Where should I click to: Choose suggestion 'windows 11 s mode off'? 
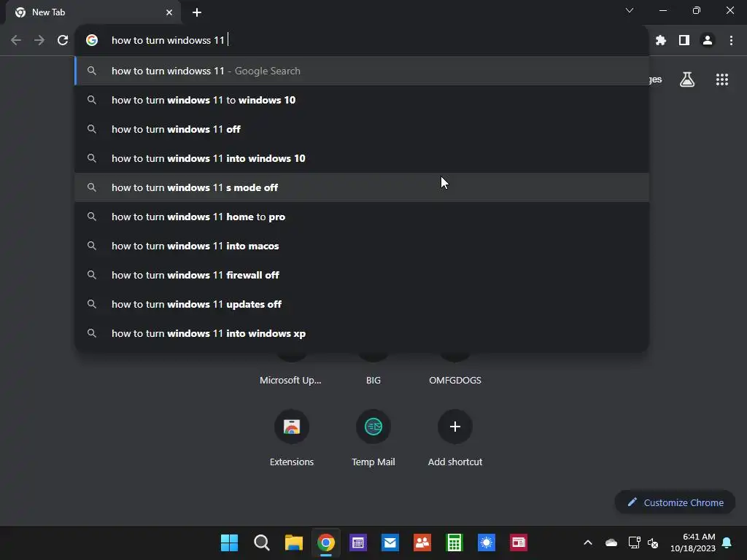pyautogui.click(x=362, y=187)
